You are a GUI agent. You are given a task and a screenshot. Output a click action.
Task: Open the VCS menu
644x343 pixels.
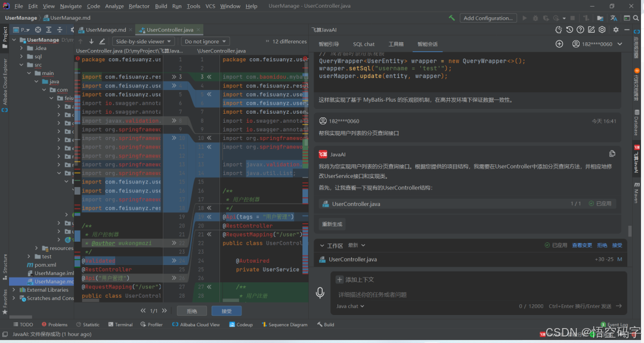210,6
